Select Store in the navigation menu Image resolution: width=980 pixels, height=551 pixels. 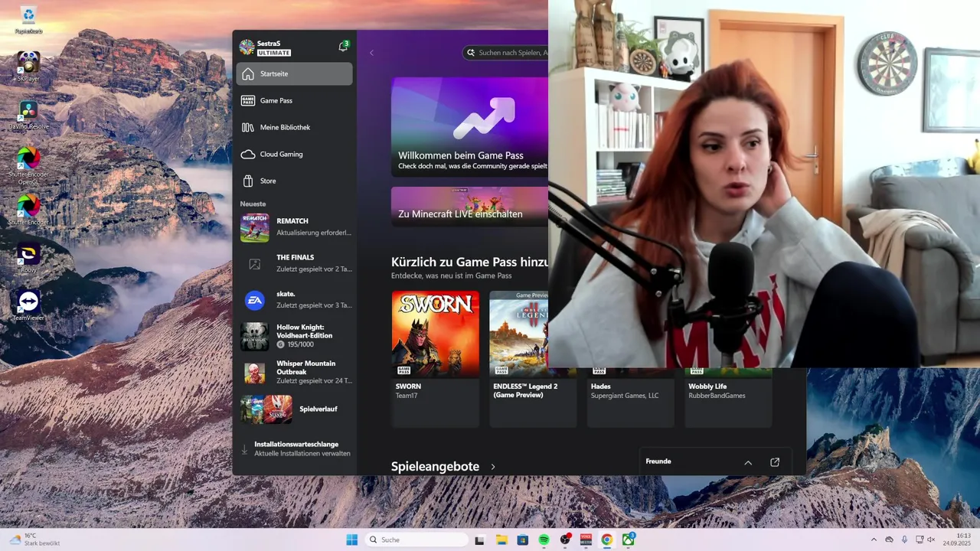coord(294,181)
